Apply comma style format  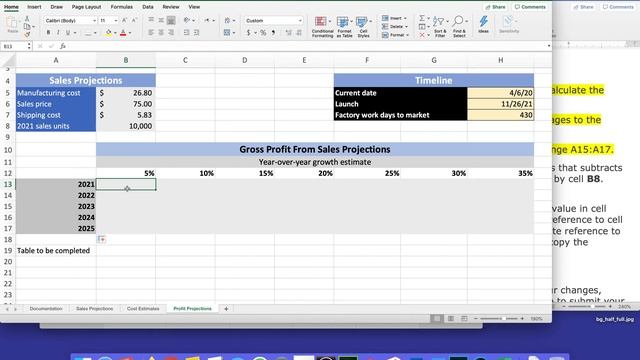point(273,33)
